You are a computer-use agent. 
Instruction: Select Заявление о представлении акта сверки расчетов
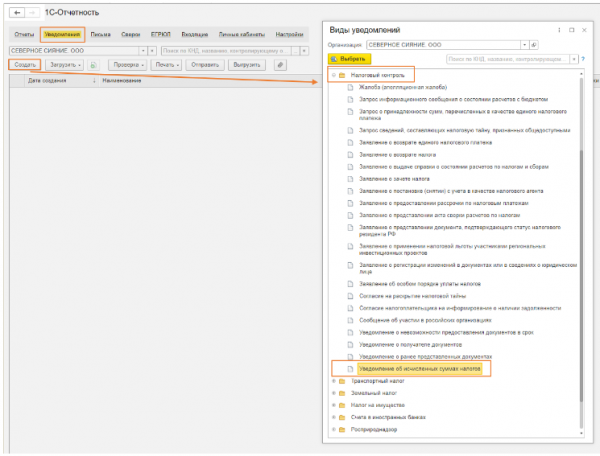(439, 215)
